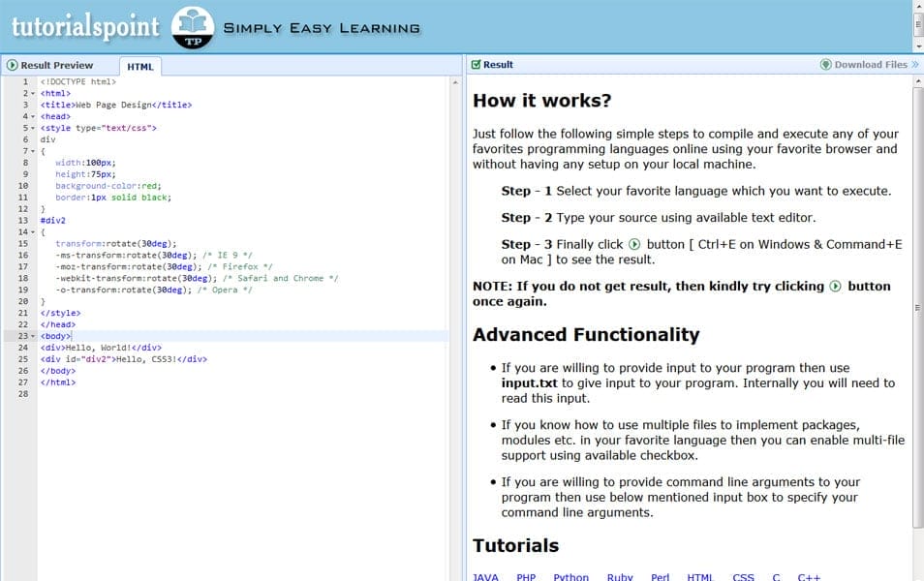Image resolution: width=924 pixels, height=581 pixels.
Task: Click the result panel scrollbar
Action: pos(916,290)
